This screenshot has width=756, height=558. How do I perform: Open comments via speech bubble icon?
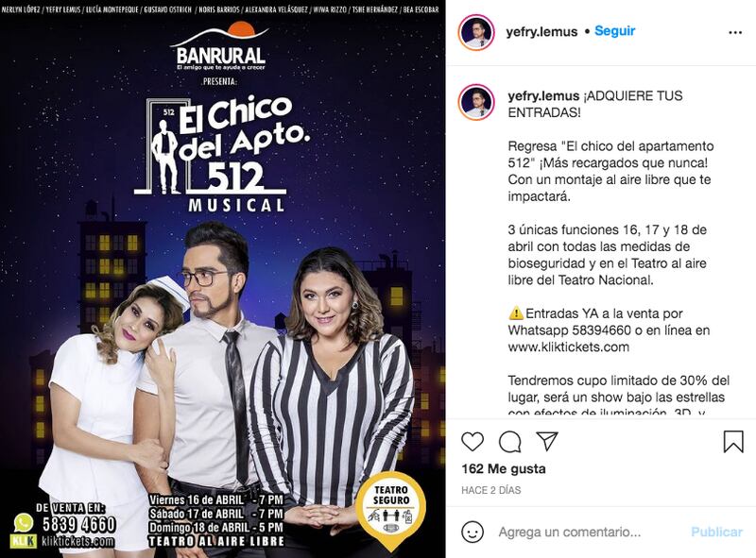coord(509,441)
